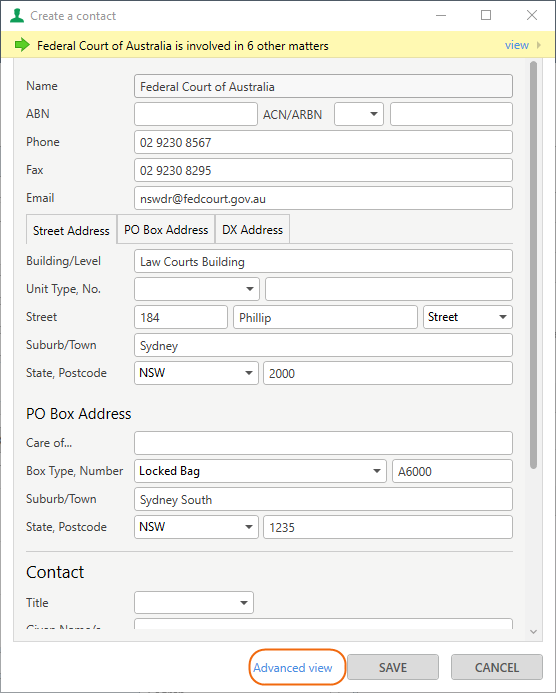
Task: Click the postcode field '1235'
Action: pyautogui.click(x=388, y=527)
